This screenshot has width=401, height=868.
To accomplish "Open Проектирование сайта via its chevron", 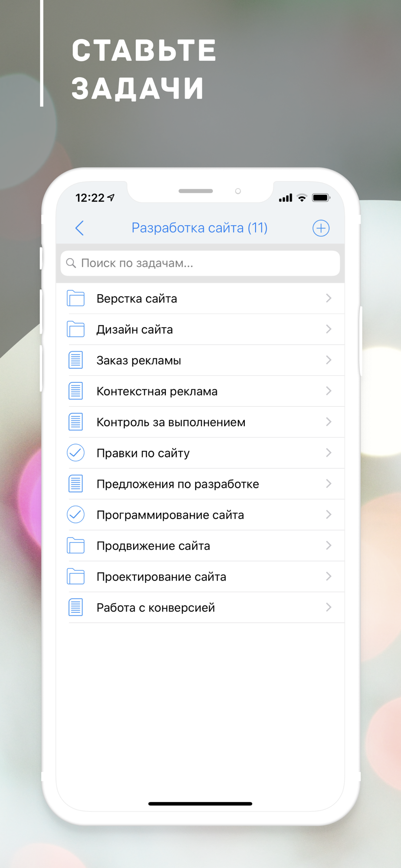I will click(329, 576).
